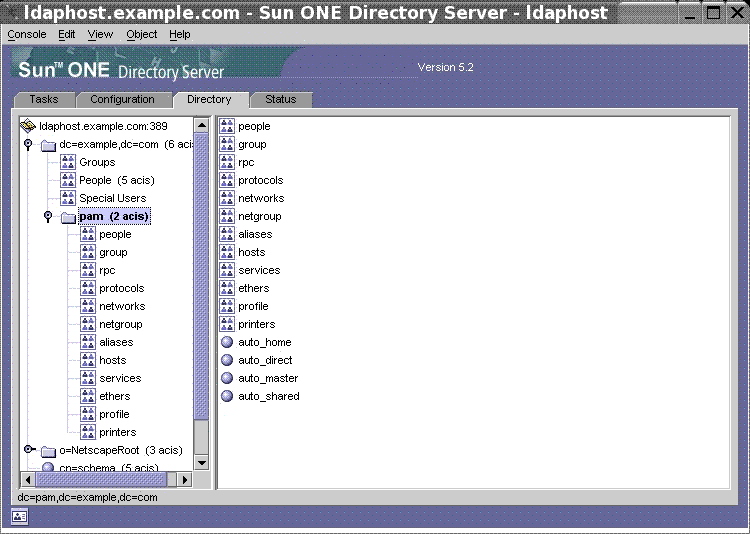Image resolution: width=750 pixels, height=534 pixels.
Task: Open the Edit menu
Action: coord(66,34)
